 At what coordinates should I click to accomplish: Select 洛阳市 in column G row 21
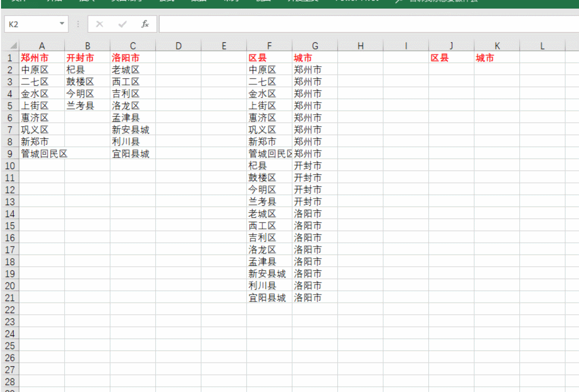coord(315,298)
